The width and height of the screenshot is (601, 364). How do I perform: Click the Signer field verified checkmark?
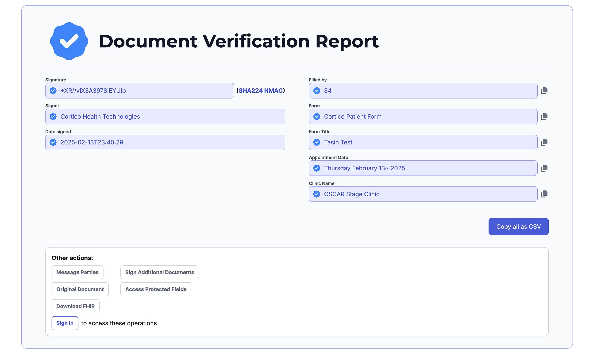[x=53, y=117]
